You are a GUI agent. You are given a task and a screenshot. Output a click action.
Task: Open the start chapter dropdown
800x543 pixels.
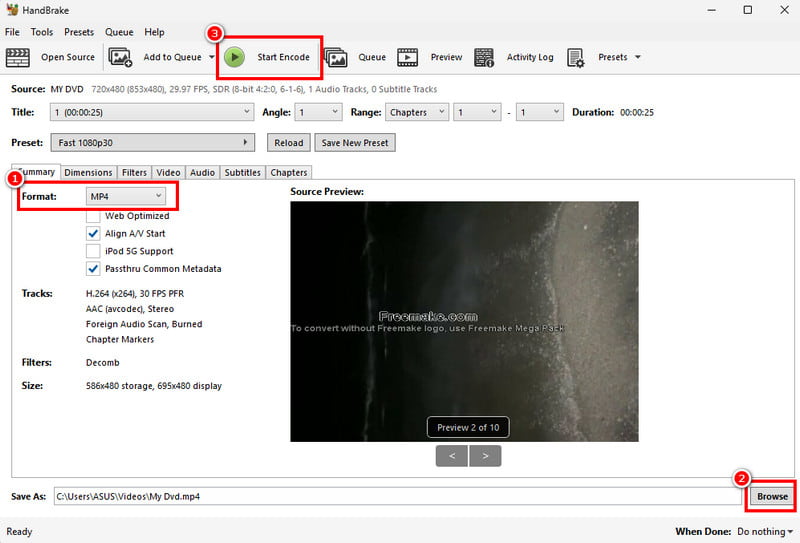point(477,112)
